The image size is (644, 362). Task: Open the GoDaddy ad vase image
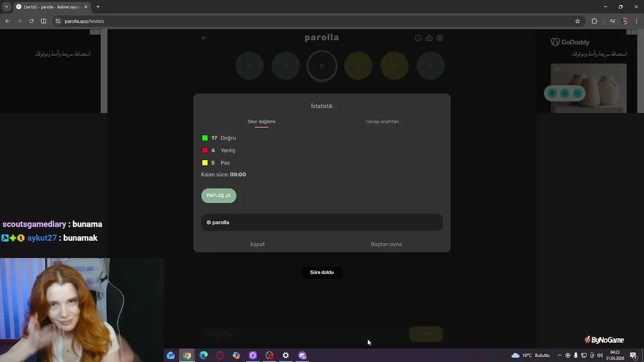(x=589, y=88)
